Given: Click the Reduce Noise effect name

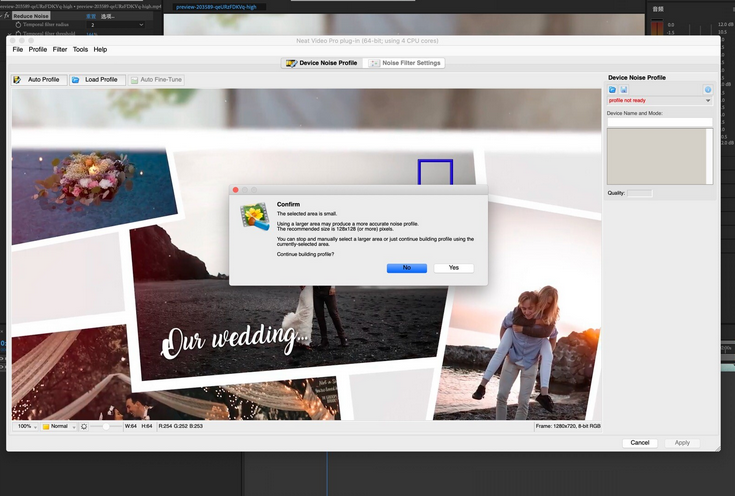Looking at the screenshot, I should click(31, 16).
